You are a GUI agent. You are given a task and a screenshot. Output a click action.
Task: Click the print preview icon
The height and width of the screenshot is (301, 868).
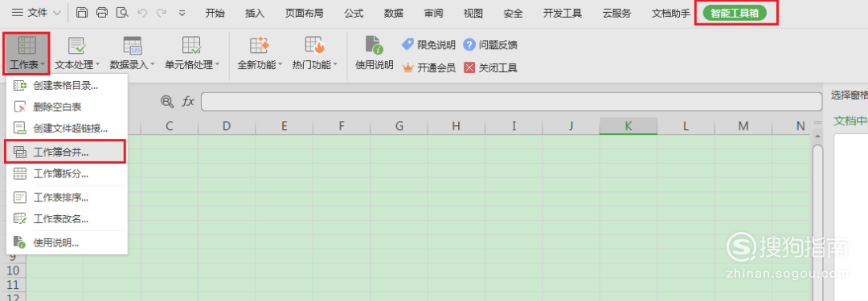(122, 13)
